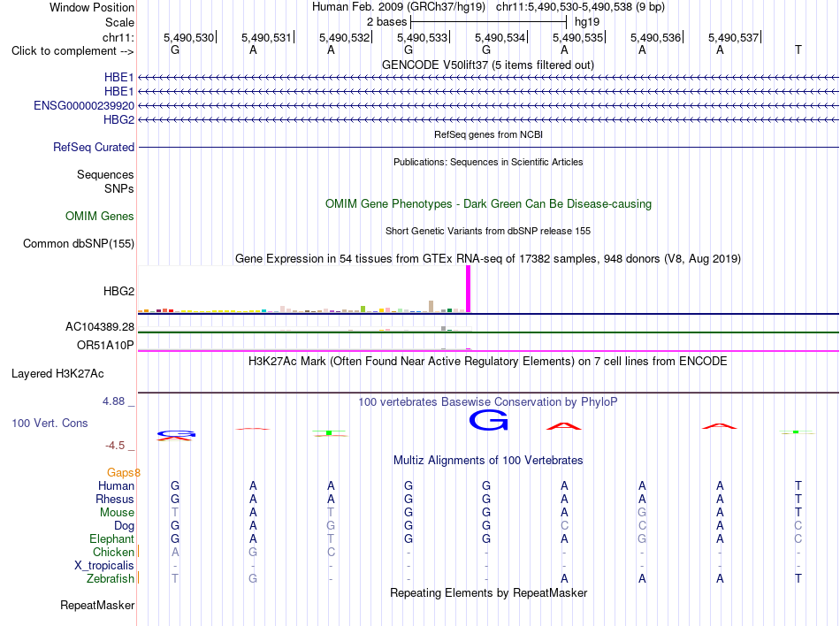Select the SNPs track label
Image resolution: width=840 pixels, height=626 pixels.
(x=119, y=188)
